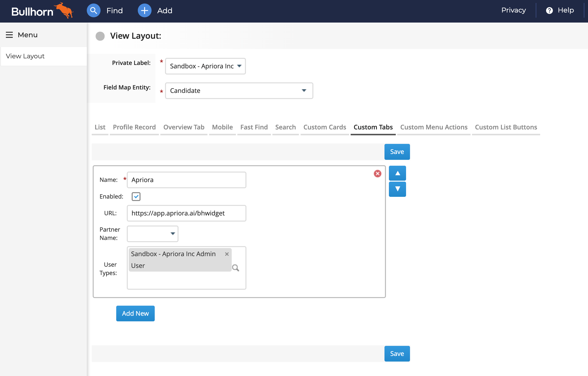Open the Field Map Entity dropdown
The width and height of the screenshot is (588, 376).
point(239,91)
